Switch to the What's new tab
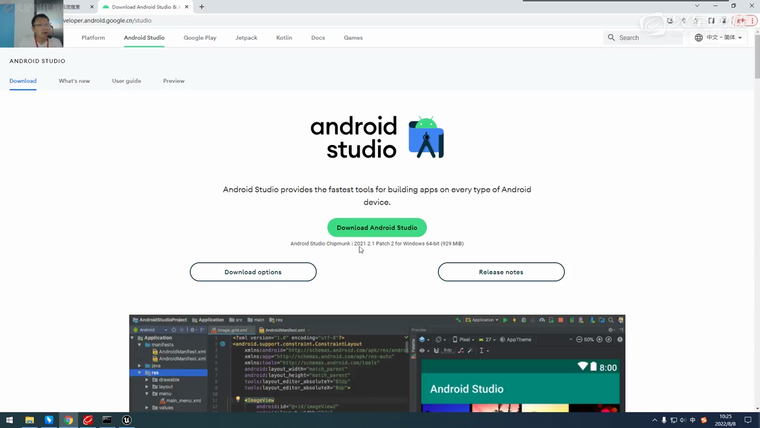 [x=74, y=81]
